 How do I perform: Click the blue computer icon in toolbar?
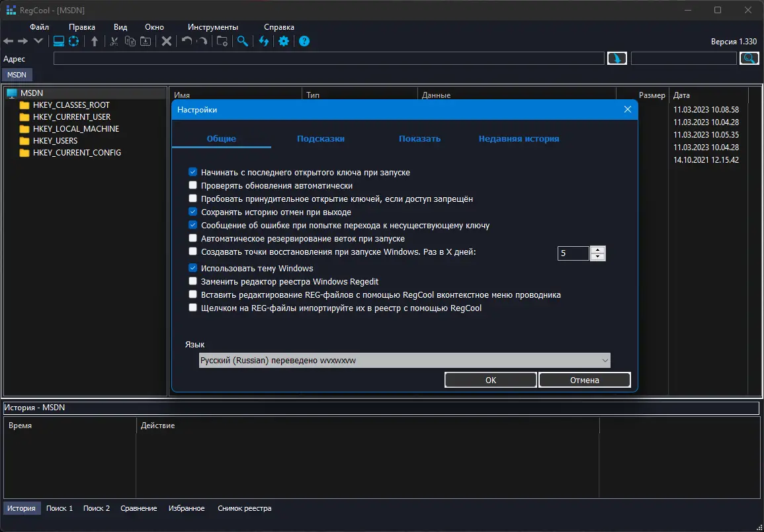(x=58, y=41)
